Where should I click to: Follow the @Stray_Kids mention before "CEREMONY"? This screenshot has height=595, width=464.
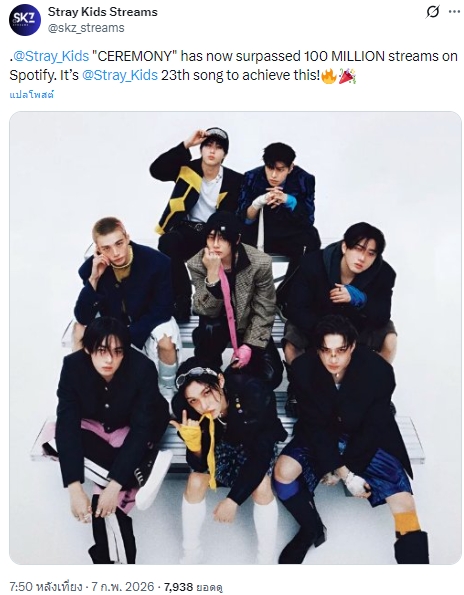[x=50, y=56]
